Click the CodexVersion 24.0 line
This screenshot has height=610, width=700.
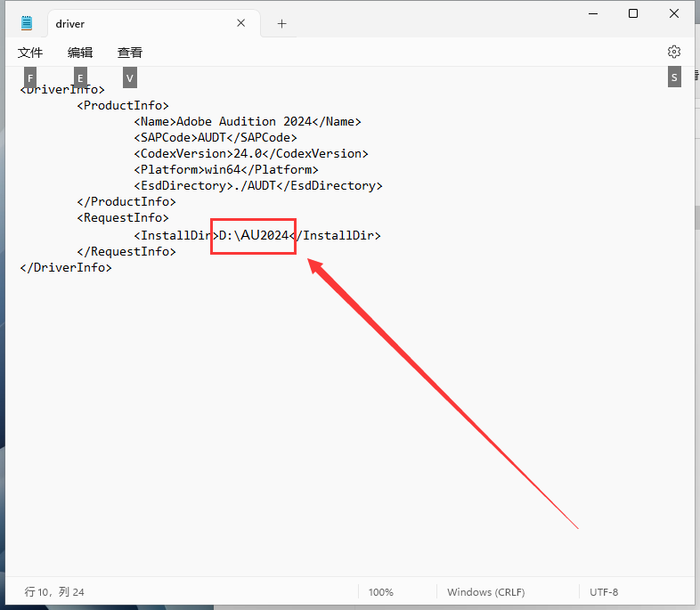point(251,153)
